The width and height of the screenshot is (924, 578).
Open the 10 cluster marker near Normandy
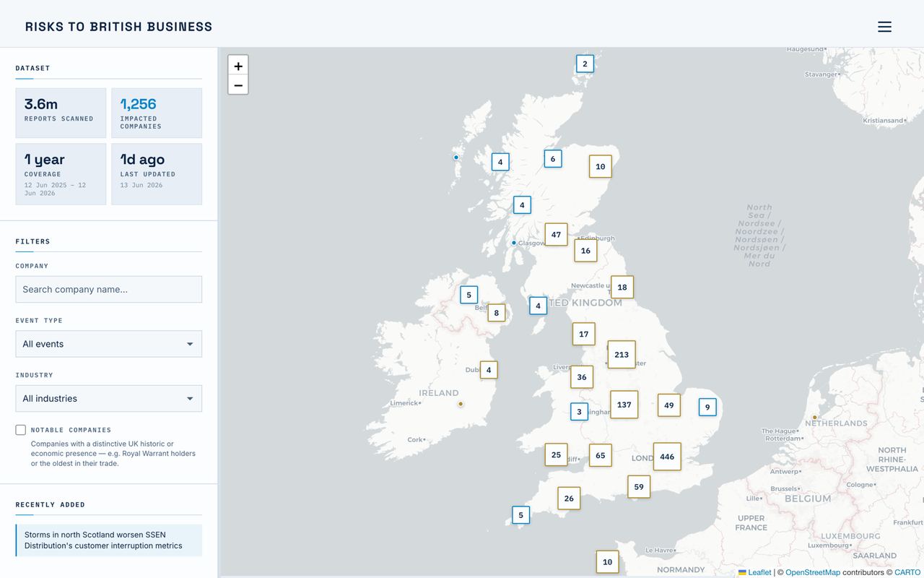click(x=607, y=562)
